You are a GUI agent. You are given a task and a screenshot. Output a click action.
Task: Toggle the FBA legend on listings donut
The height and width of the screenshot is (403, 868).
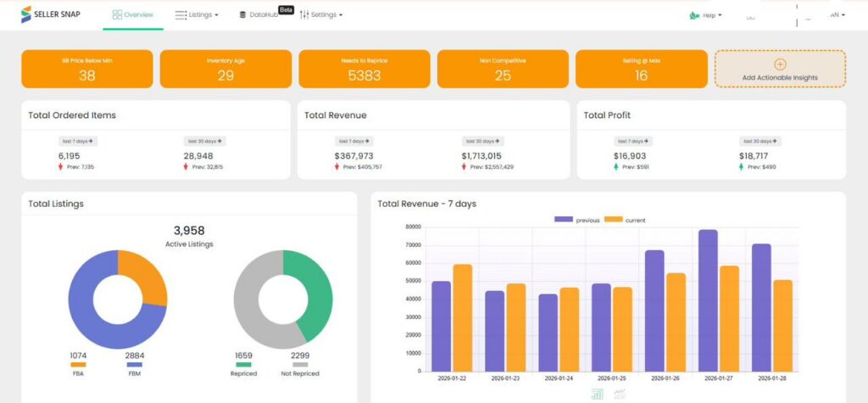(x=77, y=365)
